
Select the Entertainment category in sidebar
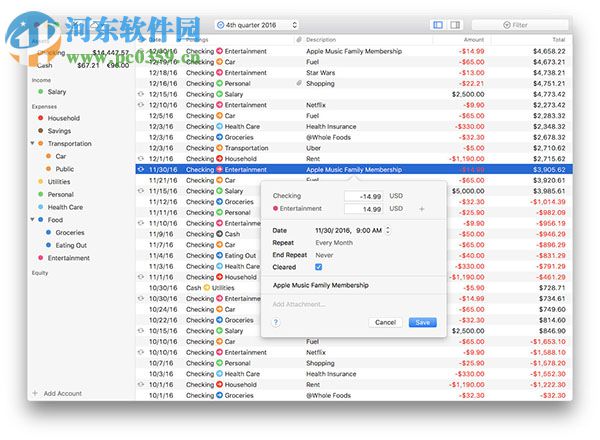click(x=68, y=258)
